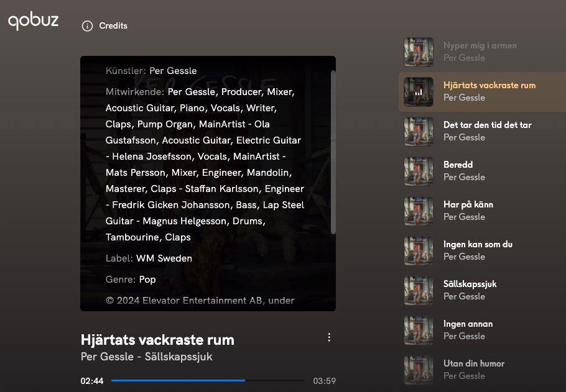Click Per Gessle artist under Beredd
566x392 pixels.
(x=464, y=177)
